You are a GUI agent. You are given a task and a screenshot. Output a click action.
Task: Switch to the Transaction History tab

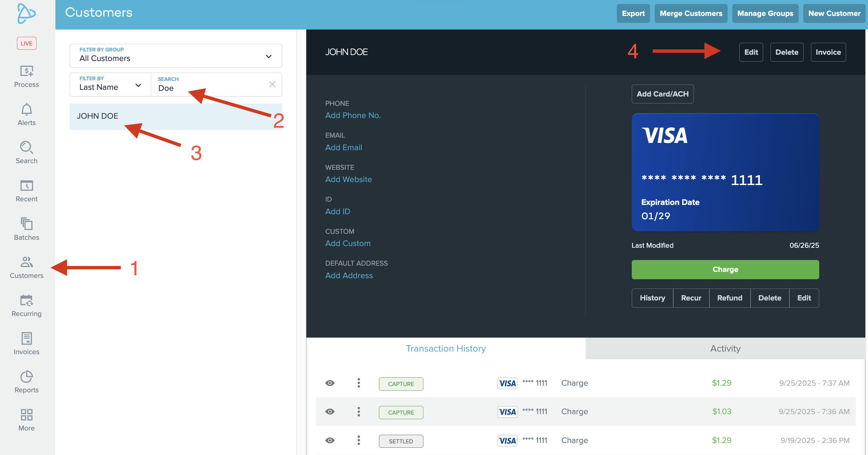click(446, 348)
